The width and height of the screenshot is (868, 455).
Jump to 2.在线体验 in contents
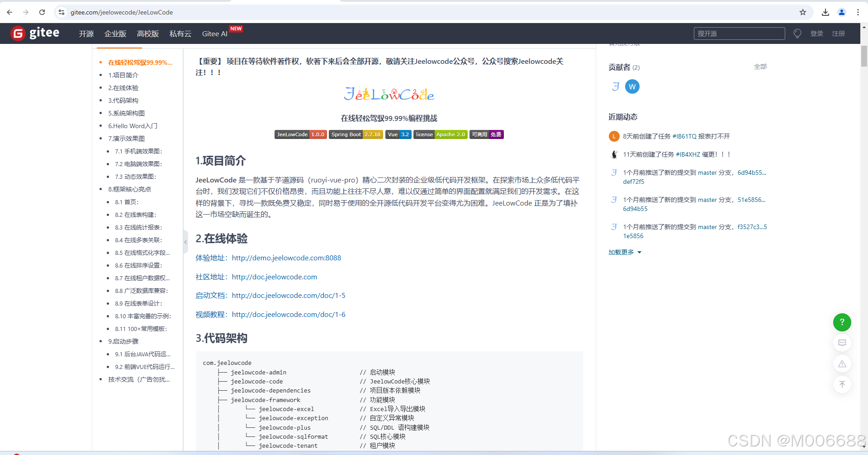(123, 88)
